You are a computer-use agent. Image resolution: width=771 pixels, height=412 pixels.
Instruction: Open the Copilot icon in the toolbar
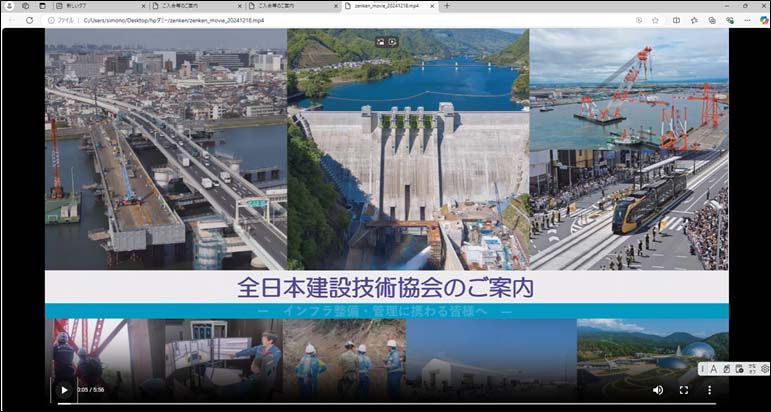pos(764,20)
